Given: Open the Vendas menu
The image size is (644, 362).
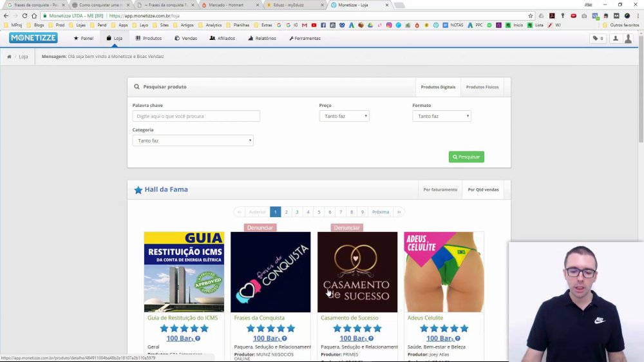Looking at the screenshot, I should click(185, 38).
